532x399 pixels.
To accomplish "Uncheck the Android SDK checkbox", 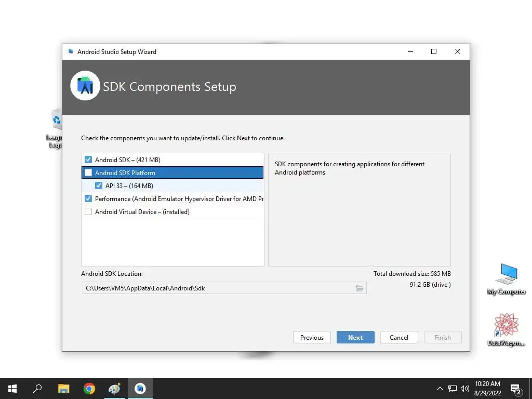I will [x=88, y=159].
